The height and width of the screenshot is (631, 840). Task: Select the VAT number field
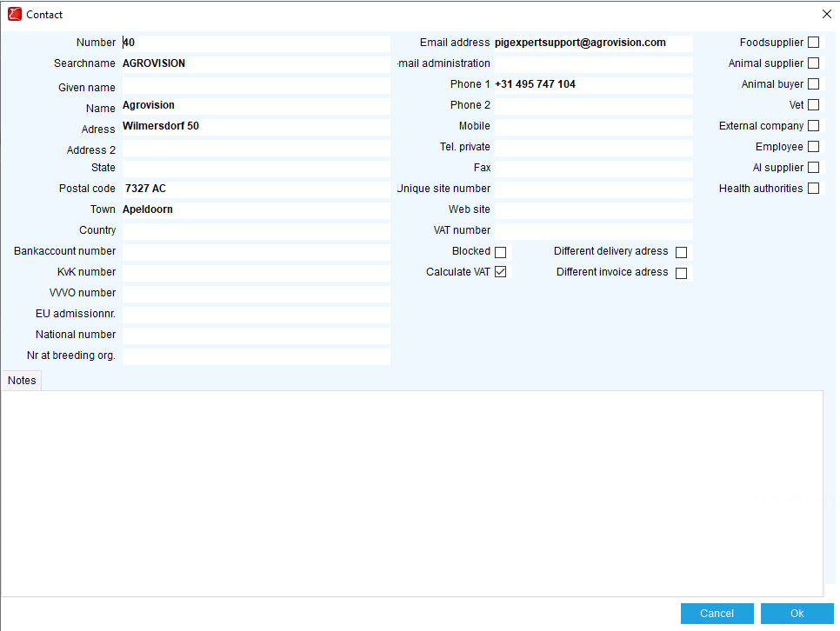point(594,231)
